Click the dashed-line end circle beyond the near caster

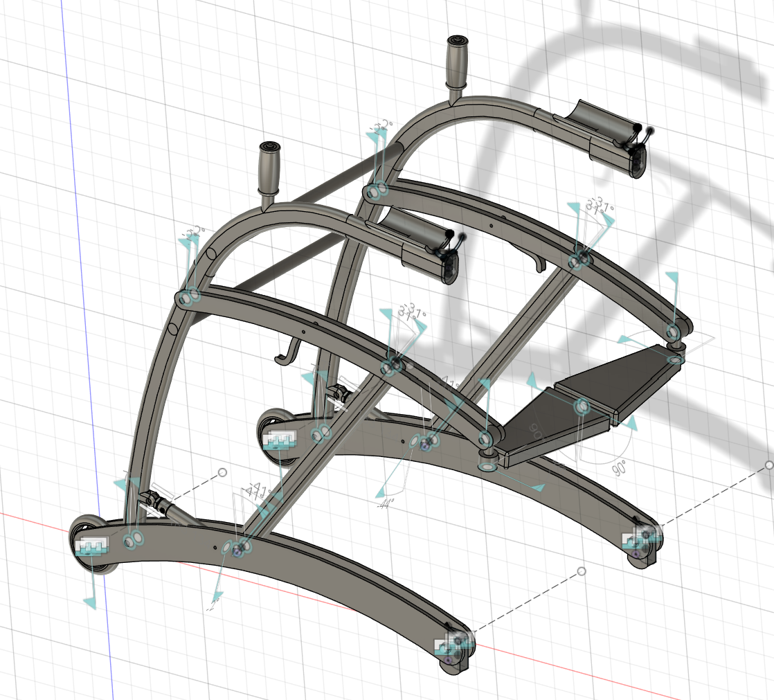pyautogui.click(x=582, y=571)
